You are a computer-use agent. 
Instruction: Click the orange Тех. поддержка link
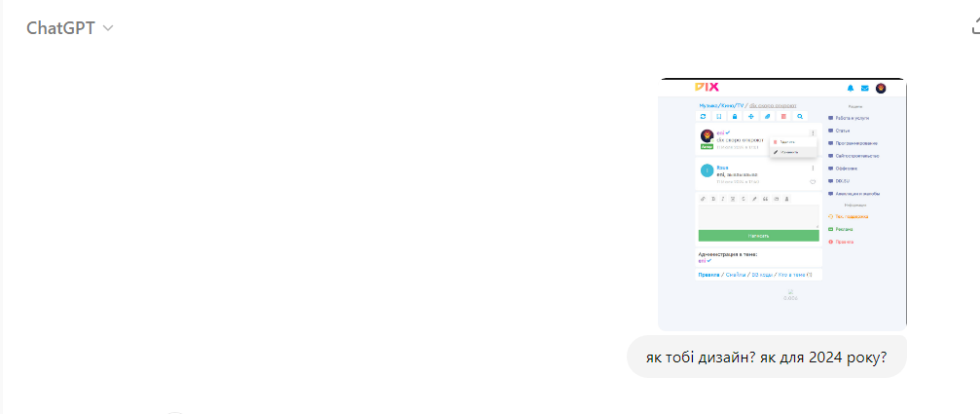pos(848,216)
